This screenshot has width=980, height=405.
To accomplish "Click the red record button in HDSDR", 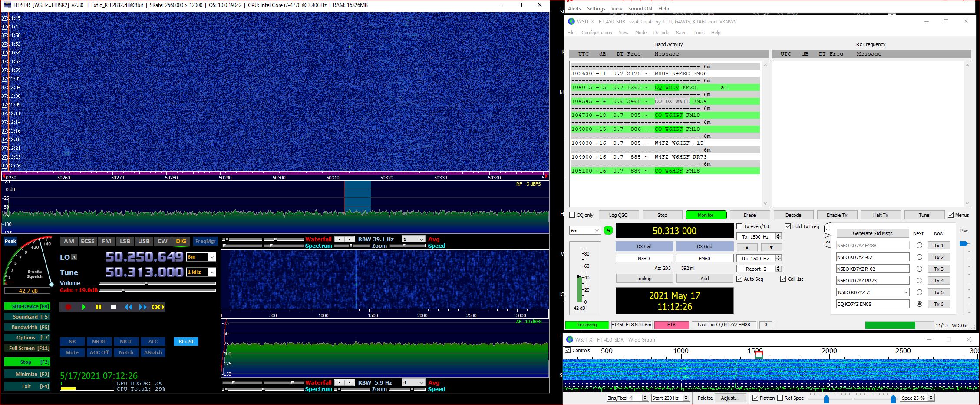I will pyautogui.click(x=68, y=307).
